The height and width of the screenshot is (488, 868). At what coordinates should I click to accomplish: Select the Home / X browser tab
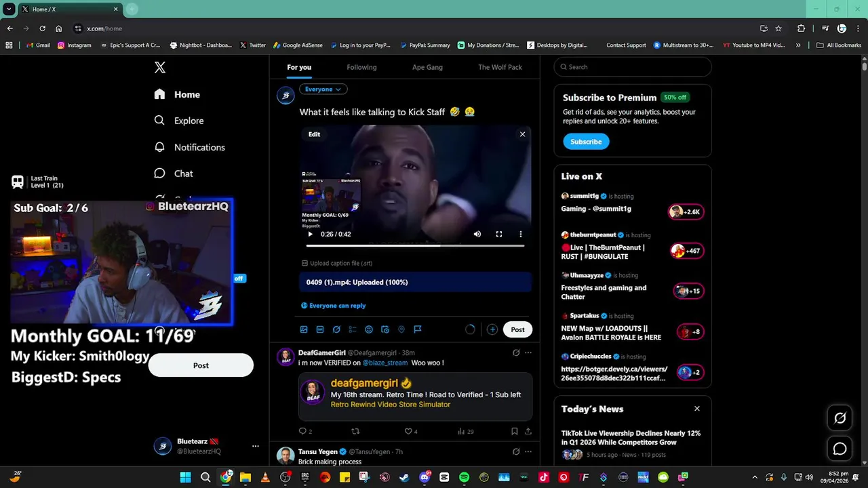[x=69, y=9]
